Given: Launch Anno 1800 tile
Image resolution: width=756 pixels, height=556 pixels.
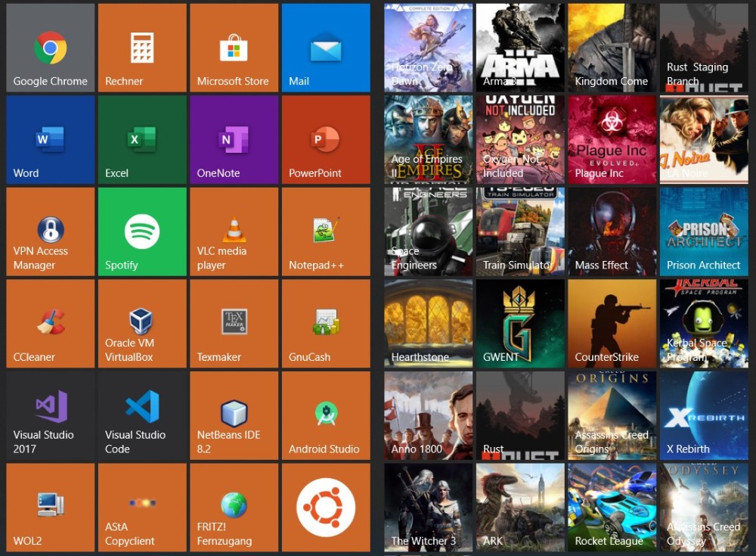Looking at the screenshot, I should tap(429, 415).
